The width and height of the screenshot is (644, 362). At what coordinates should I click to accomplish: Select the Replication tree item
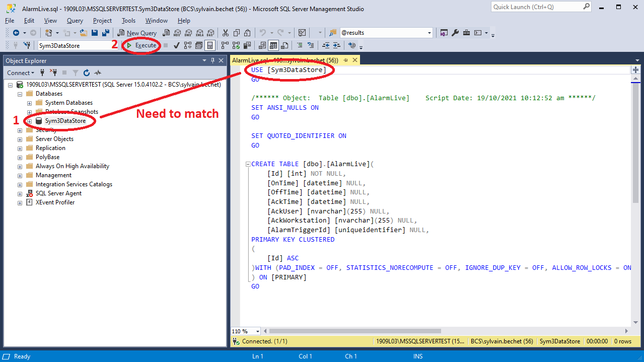pyautogui.click(x=50, y=148)
